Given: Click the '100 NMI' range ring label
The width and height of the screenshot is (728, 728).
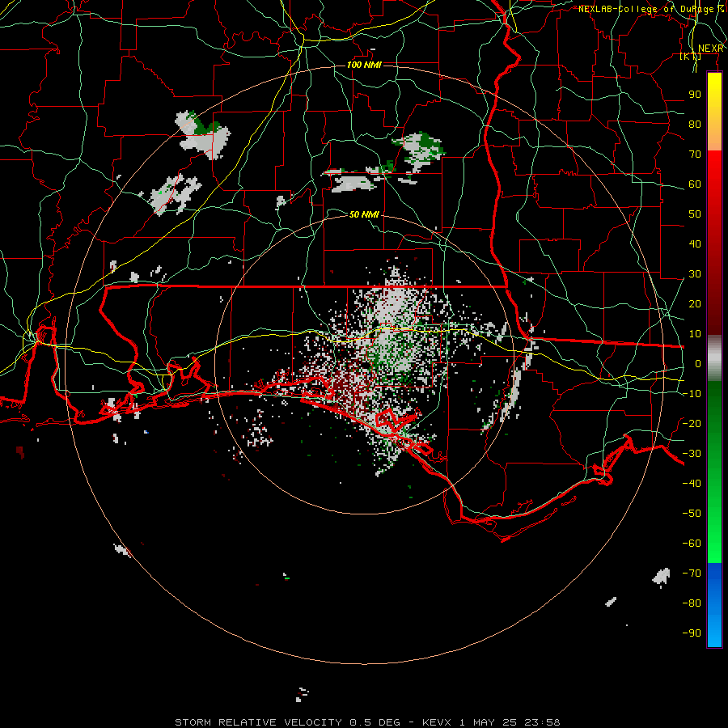Looking at the screenshot, I should (x=364, y=65).
